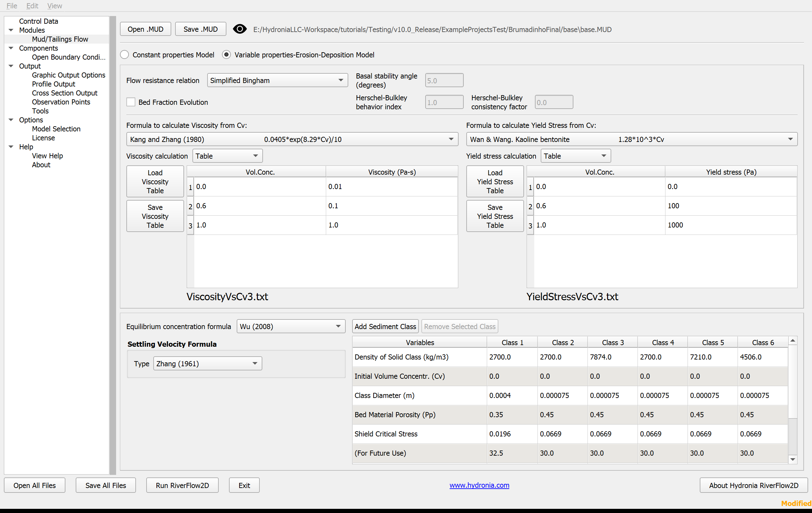Click the sidebar vertical splitter bar

point(113,245)
